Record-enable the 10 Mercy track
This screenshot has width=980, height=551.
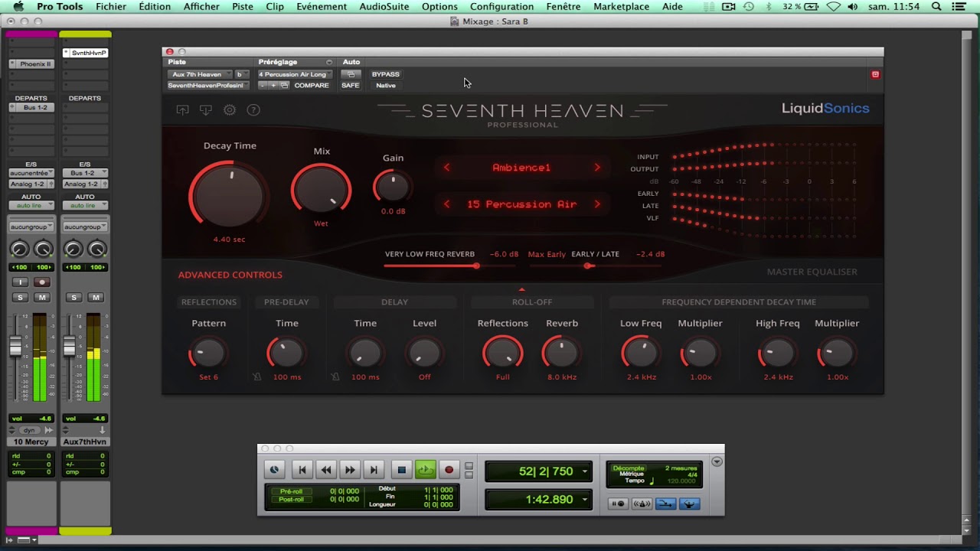click(42, 282)
